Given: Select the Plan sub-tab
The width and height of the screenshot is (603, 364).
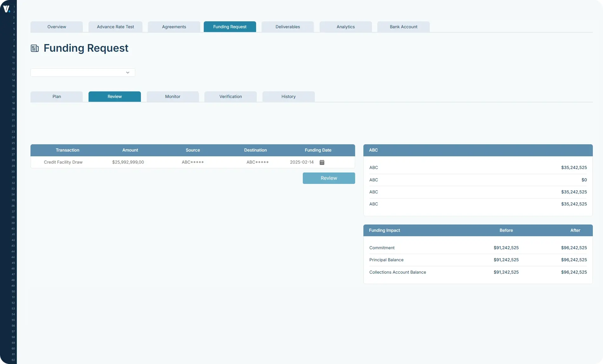Looking at the screenshot, I should 56,96.
